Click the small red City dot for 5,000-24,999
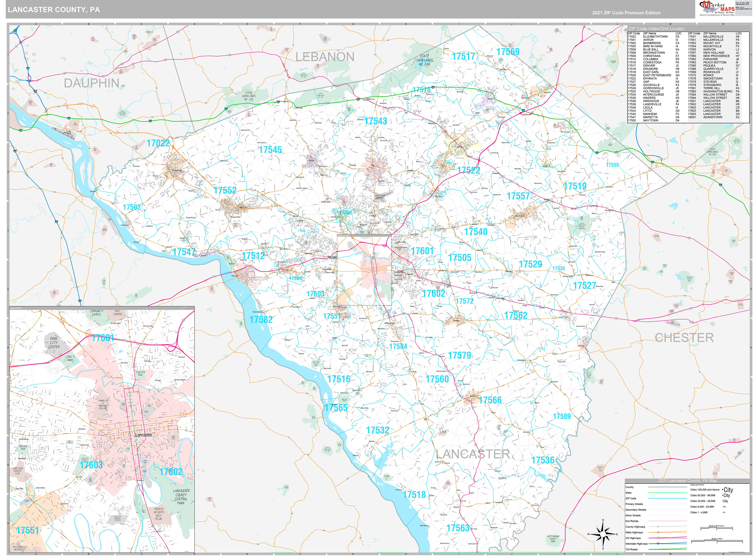This screenshot has width=756, height=556. (x=723, y=507)
